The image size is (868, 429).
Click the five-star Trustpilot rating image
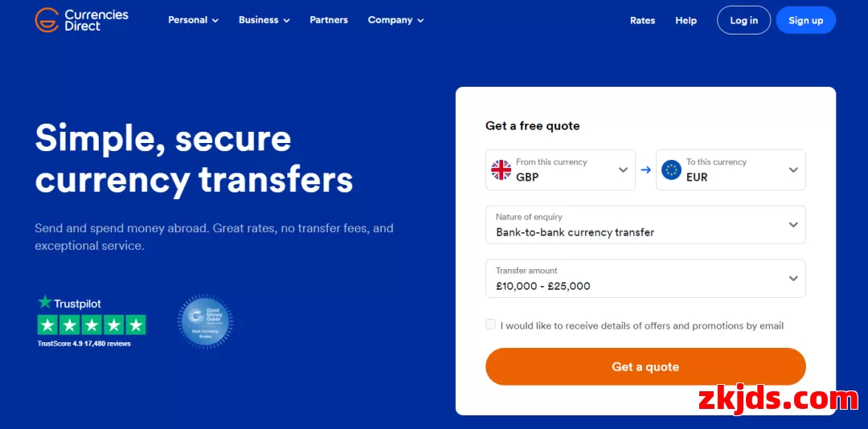92,325
